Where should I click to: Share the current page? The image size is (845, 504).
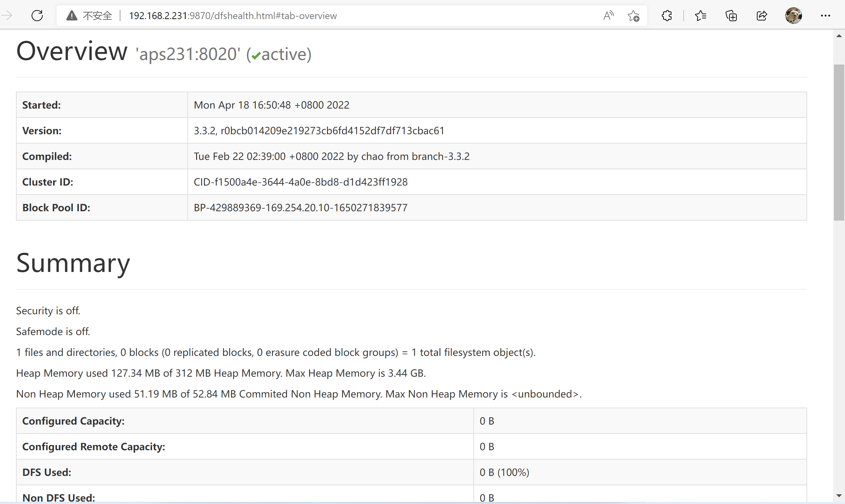(762, 15)
